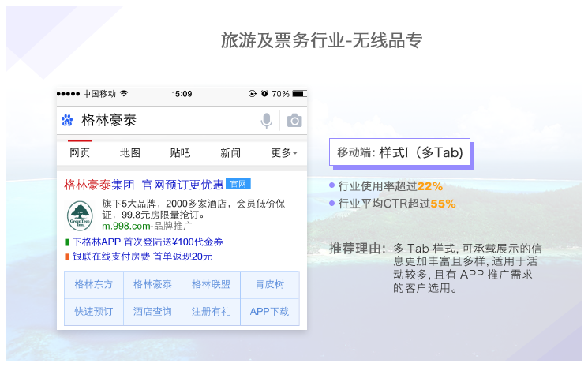Screen dimensions: 588x367
Task: Tap the microphone voice search icon
Action: click(267, 120)
